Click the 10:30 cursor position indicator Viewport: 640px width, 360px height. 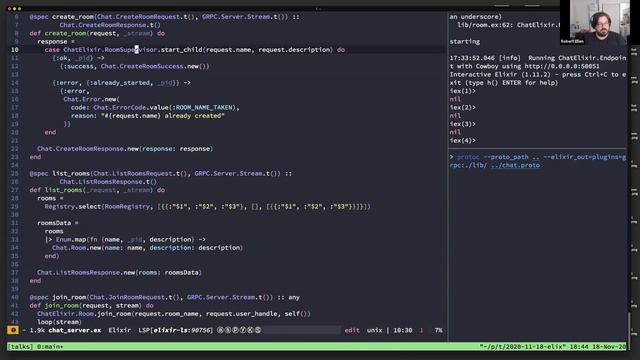tap(402, 330)
